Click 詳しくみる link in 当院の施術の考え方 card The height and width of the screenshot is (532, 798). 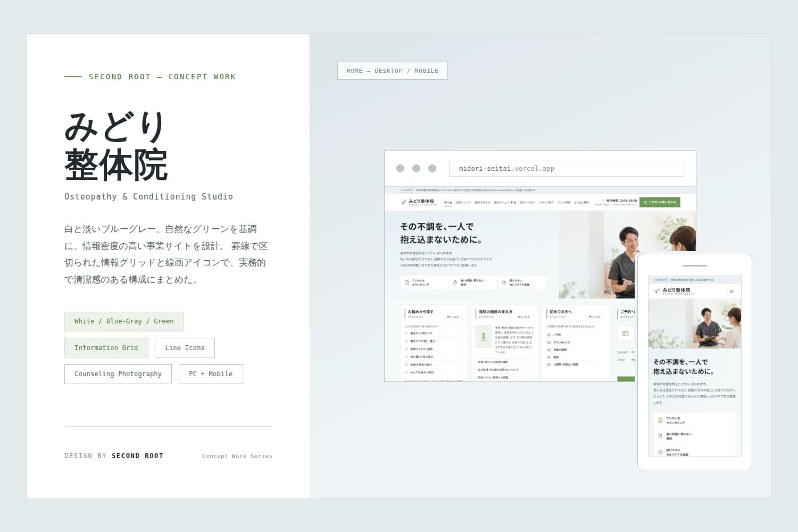point(525,317)
